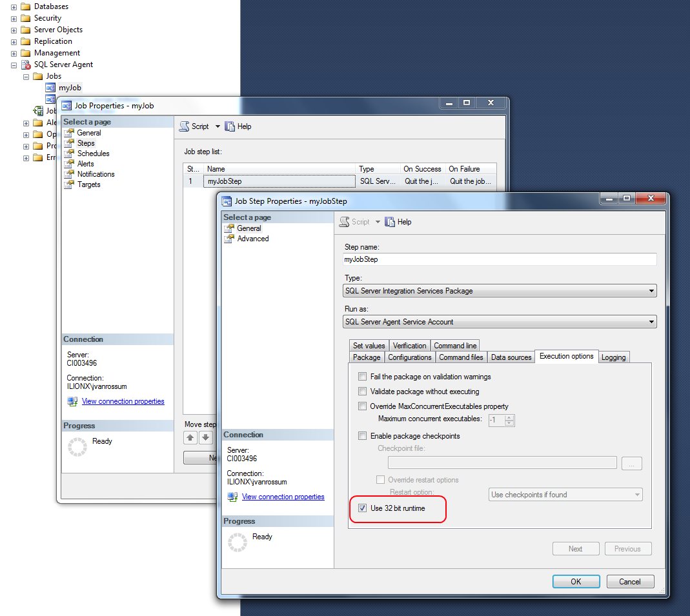Click the OK button
Image resolution: width=690 pixels, height=616 pixels.
click(576, 581)
